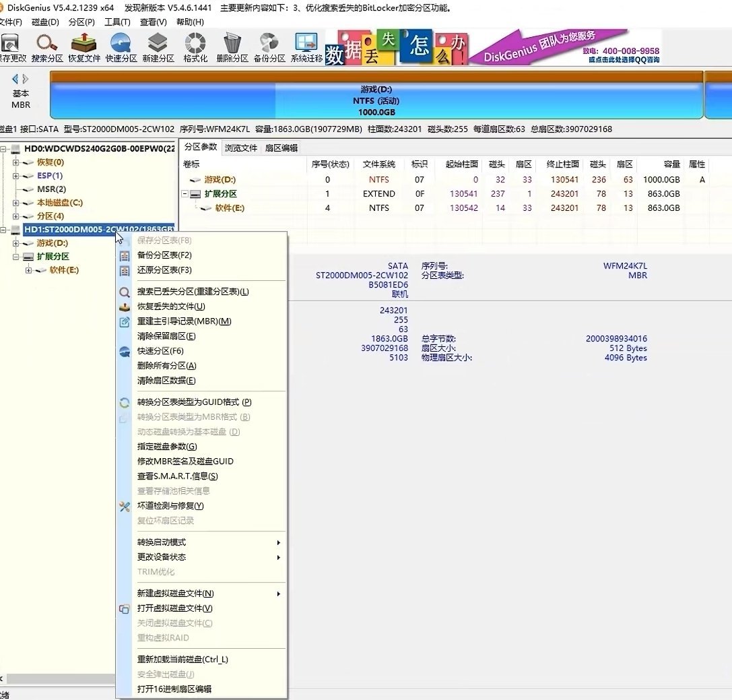Click the HD0 disk drive icon in tree
Viewport: 732px width, 700px height.
[16, 149]
